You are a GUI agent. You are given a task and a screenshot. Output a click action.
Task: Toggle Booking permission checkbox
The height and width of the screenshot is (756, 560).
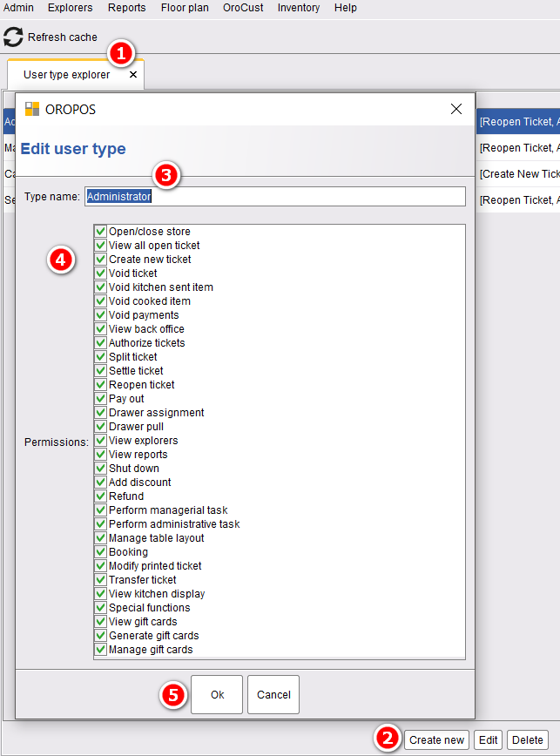(100, 552)
